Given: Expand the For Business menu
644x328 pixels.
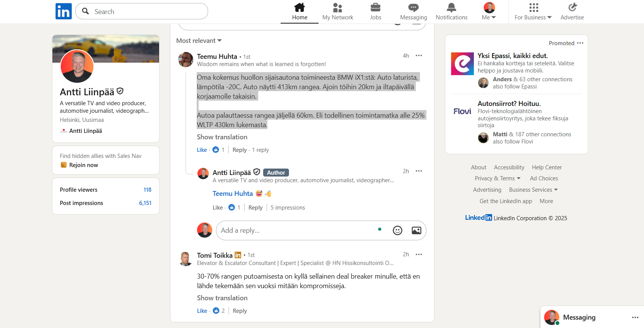Looking at the screenshot, I should [x=533, y=11].
